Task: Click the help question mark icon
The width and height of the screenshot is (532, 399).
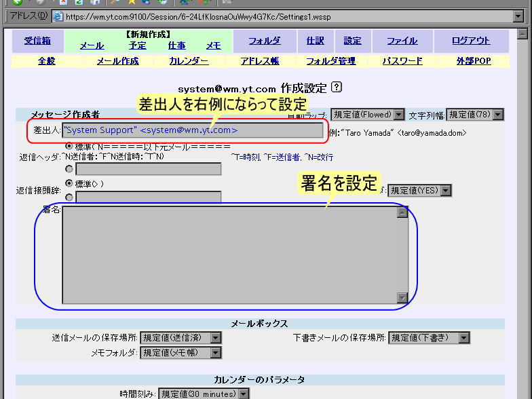Action: tap(337, 88)
